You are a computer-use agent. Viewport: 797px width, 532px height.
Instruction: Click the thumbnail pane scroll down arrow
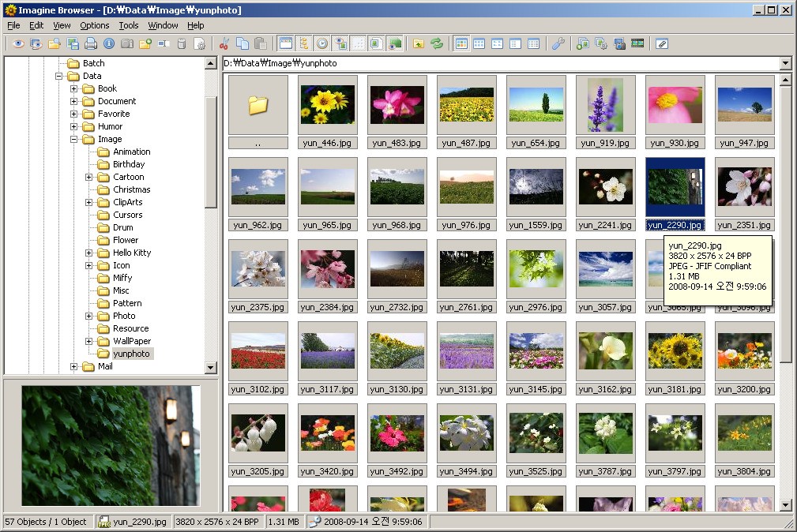tap(785, 505)
